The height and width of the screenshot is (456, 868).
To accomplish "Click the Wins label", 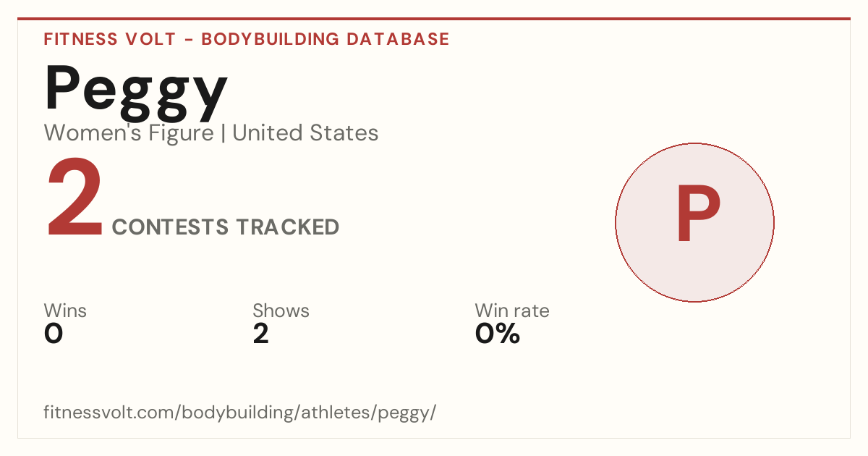I will (x=65, y=311).
